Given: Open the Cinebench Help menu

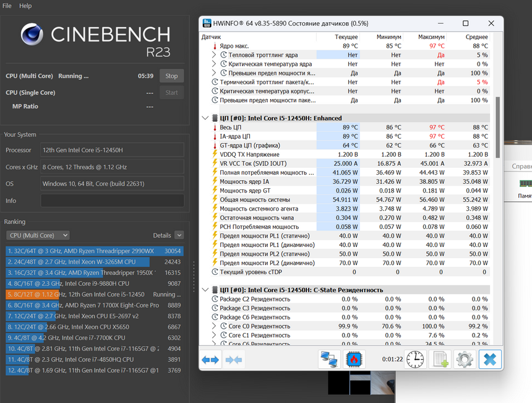Looking at the screenshot, I should click(x=25, y=6).
